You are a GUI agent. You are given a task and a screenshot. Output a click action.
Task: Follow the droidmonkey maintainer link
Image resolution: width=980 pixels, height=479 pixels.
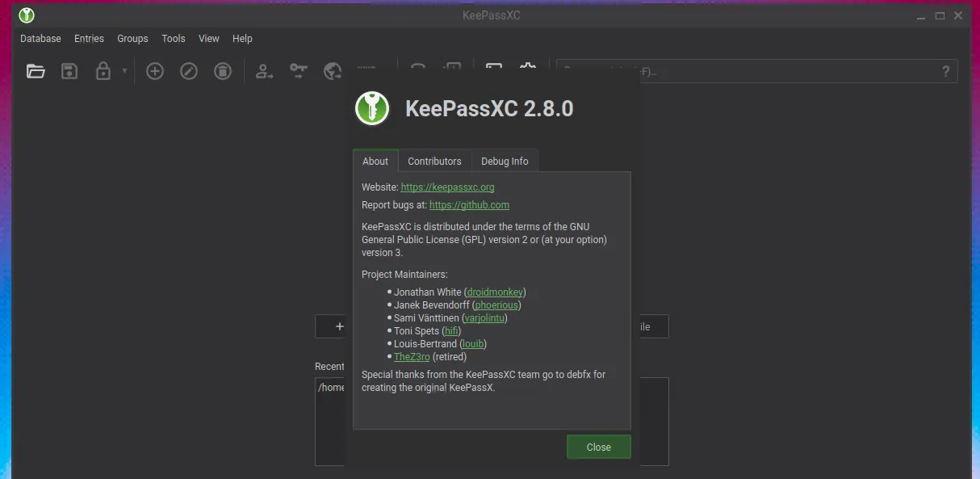tap(495, 292)
